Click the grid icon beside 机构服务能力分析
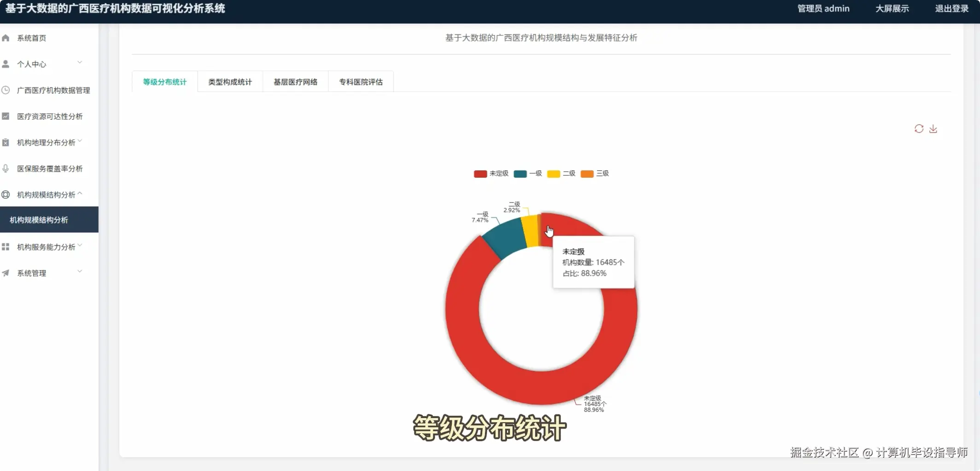The width and height of the screenshot is (980, 471). pos(6,247)
